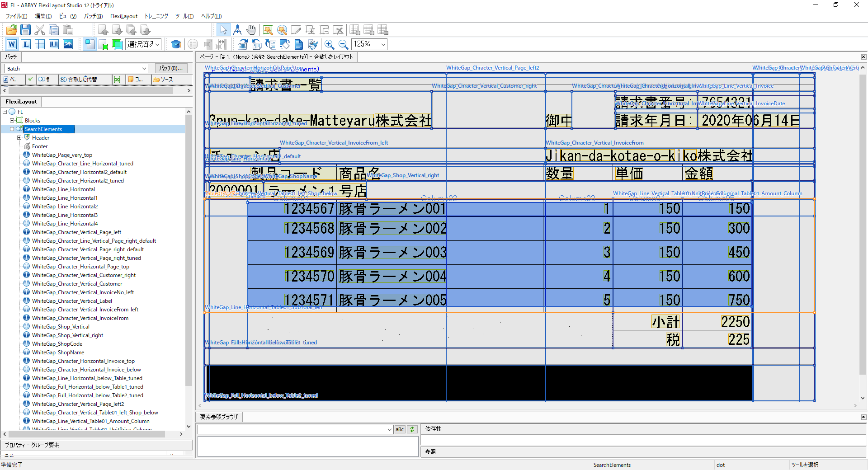The height and width of the screenshot is (470, 868).
Task: Click the blue document page icon
Action: tap(299, 44)
